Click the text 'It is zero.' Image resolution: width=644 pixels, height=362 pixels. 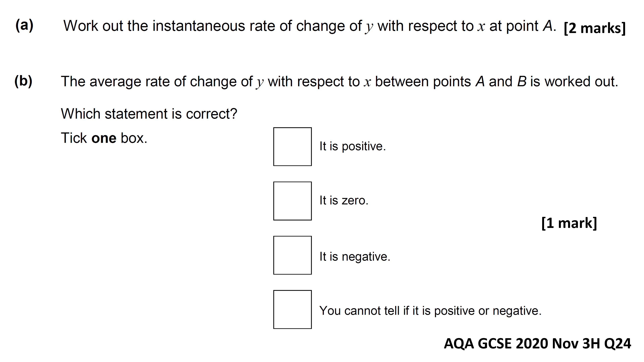pos(344,200)
